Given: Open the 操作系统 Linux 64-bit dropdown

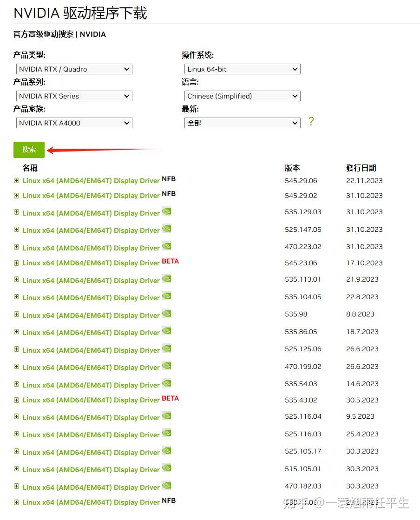Looking at the screenshot, I should pos(243,69).
